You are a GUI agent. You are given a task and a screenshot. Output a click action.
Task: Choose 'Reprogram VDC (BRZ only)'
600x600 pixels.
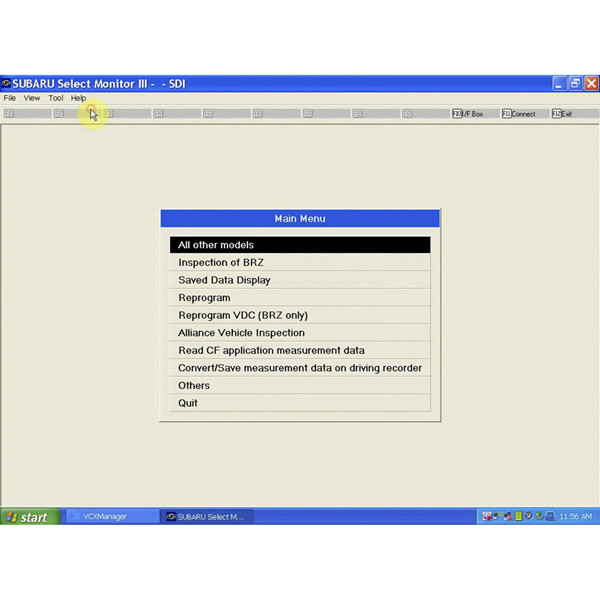300,315
